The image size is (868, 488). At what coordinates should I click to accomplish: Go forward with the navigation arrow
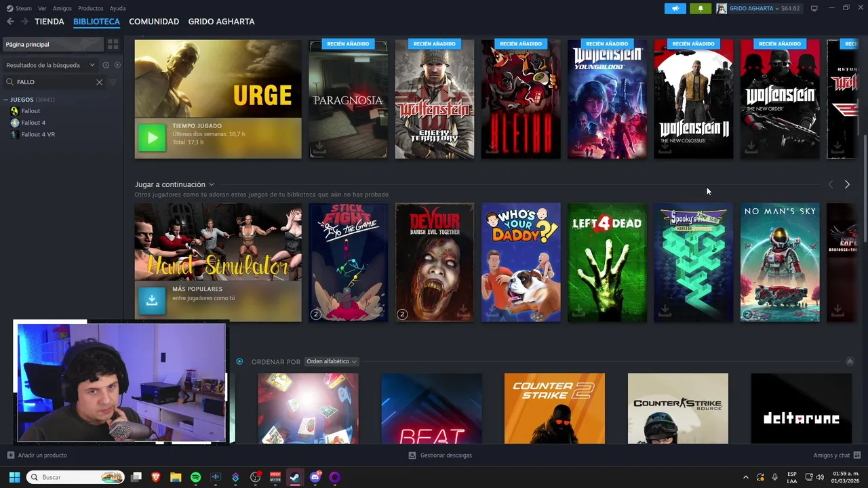click(x=24, y=22)
